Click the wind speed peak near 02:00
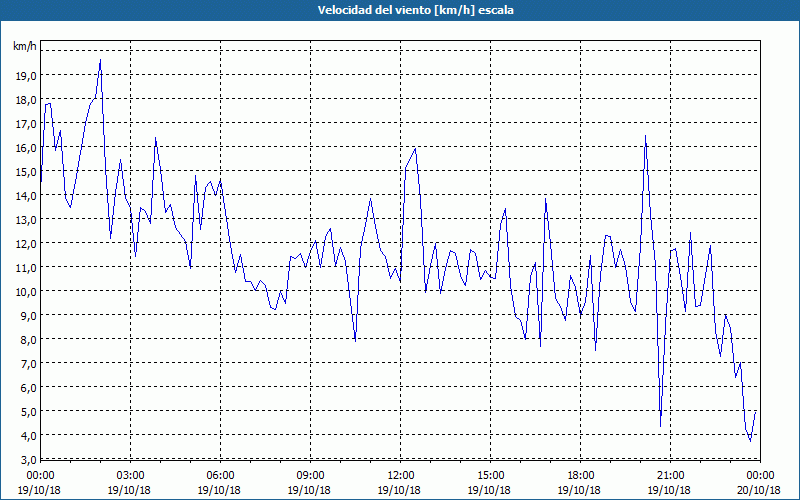The height and width of the screenshot is (500, 800). 101,60
